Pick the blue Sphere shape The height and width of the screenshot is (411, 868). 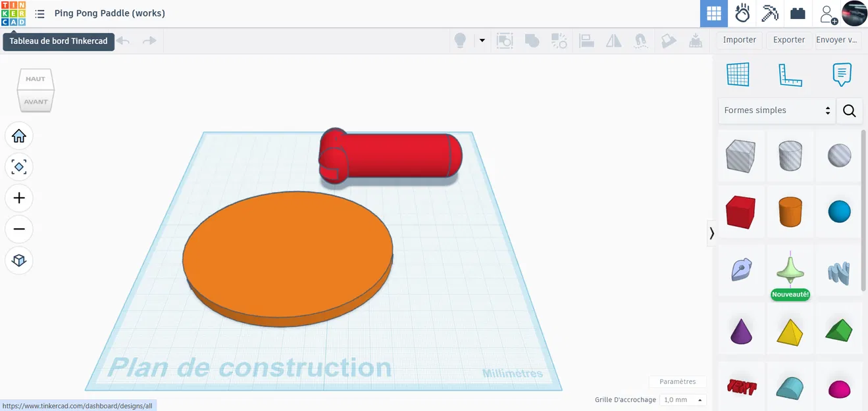click(x=839, y=212)
